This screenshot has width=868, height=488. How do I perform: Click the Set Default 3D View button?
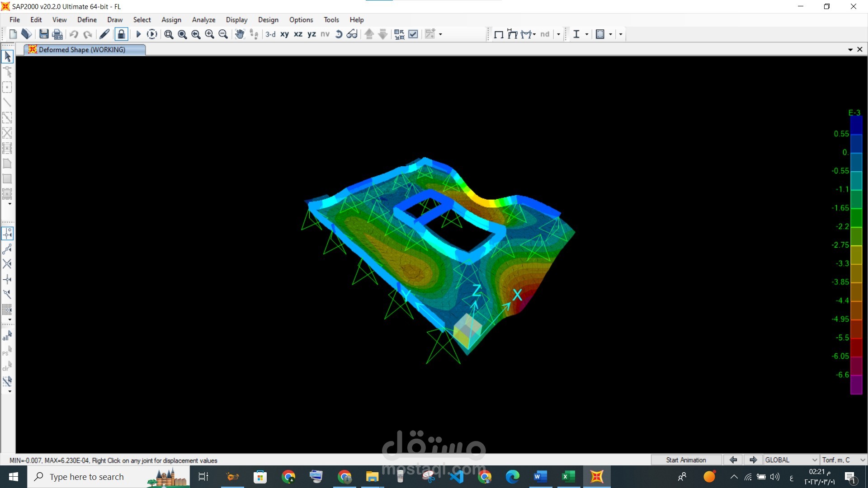(x=270, y=34)
